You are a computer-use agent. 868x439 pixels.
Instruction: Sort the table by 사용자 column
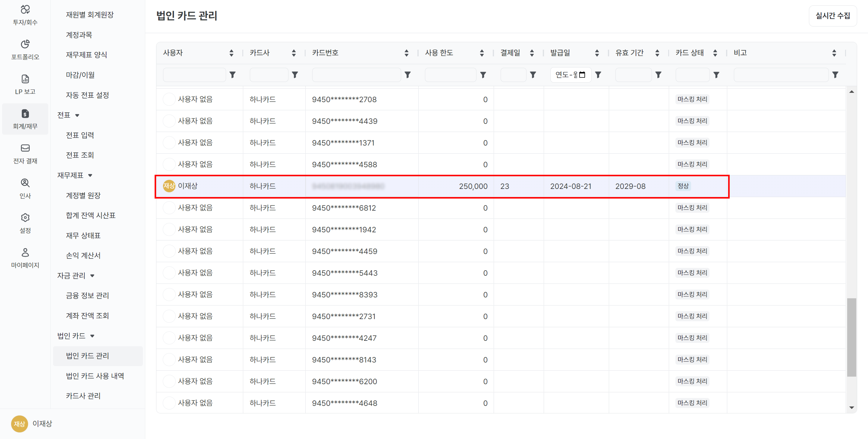231,53
